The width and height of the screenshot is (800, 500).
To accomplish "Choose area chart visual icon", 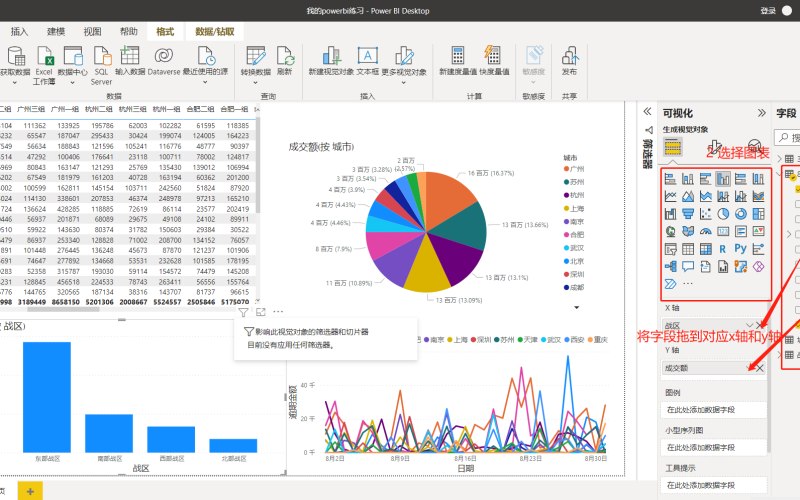I will point(688,196).
